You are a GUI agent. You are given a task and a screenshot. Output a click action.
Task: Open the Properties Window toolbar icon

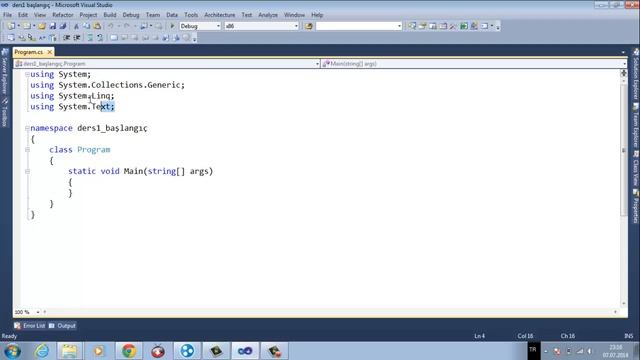coord(422,26)
